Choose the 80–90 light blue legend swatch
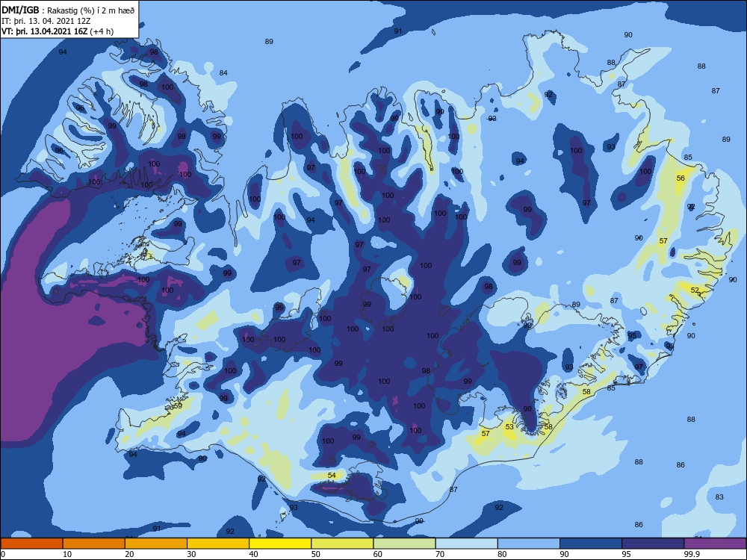The width and height of the screenshot is (747, 560). click(529, 544)
